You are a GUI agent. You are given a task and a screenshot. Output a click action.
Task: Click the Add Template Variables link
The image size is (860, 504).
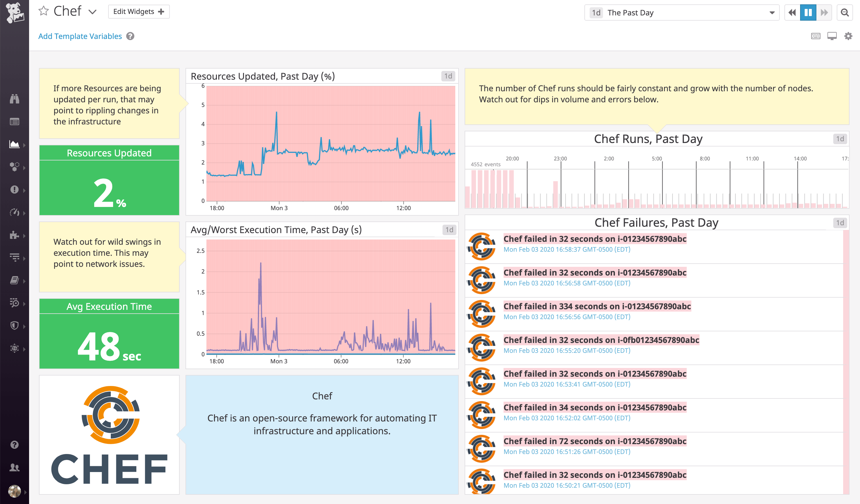click(x=80, y=36)
